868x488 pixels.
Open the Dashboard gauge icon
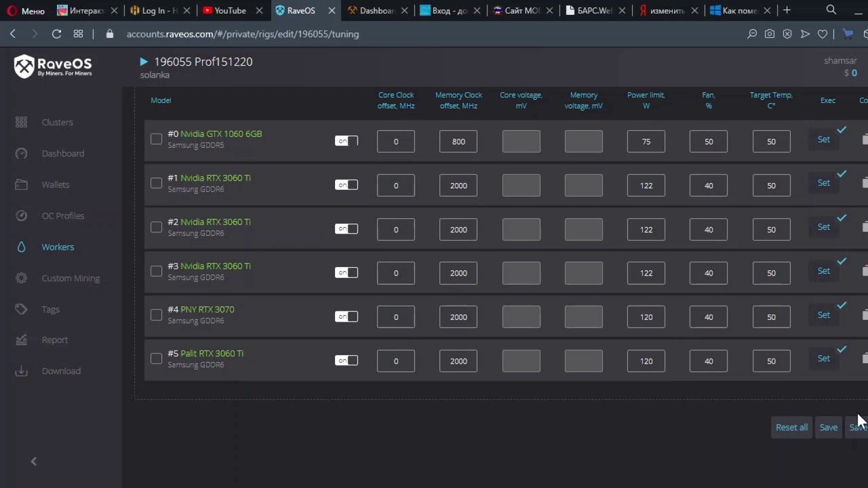pos(21,153)
